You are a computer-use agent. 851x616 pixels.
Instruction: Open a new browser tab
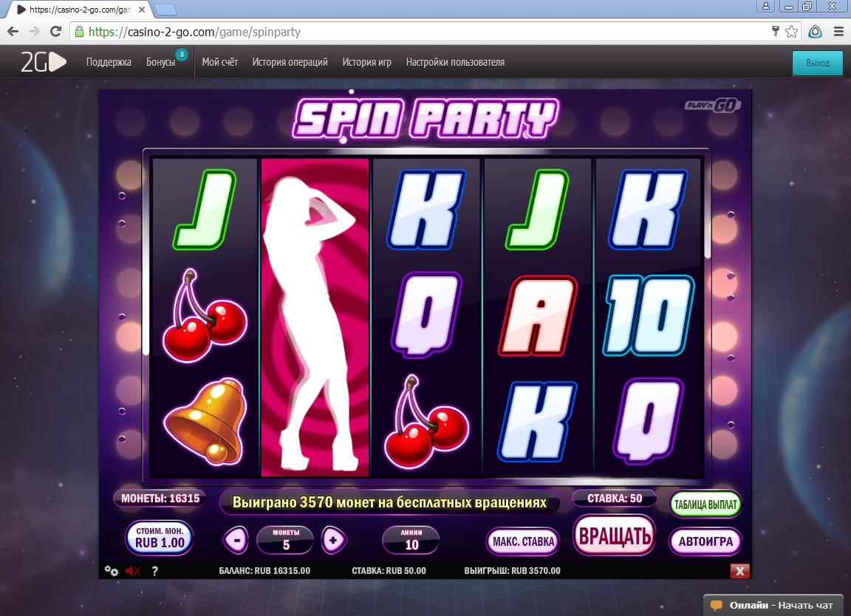(x=165, y=9)
